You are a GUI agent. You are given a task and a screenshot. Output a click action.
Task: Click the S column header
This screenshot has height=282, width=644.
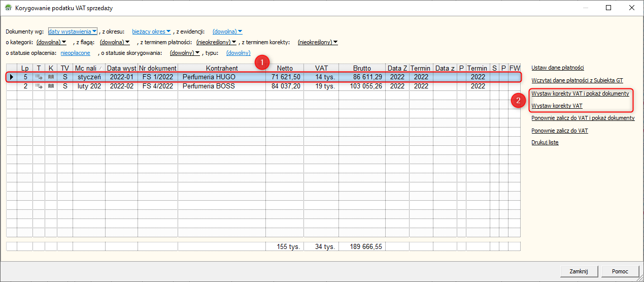pyautogui.click(x=494, y=68)
